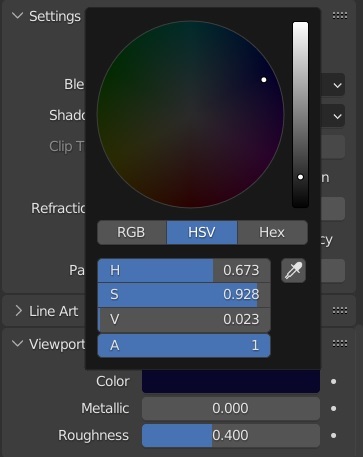Click the animate dot beside Metallic
Viewport: 363px width, 457px height.
[x=333, y=408]
